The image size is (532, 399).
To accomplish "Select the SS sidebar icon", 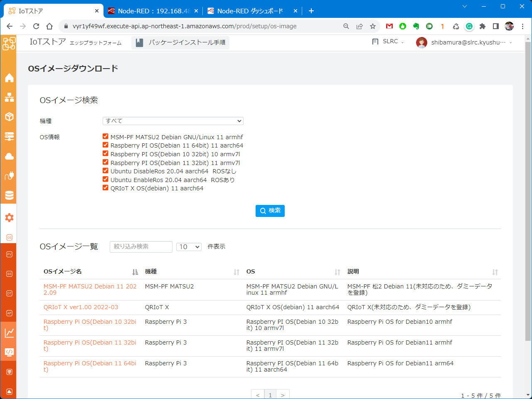I will pyautogui.click(x=9, y=274).
